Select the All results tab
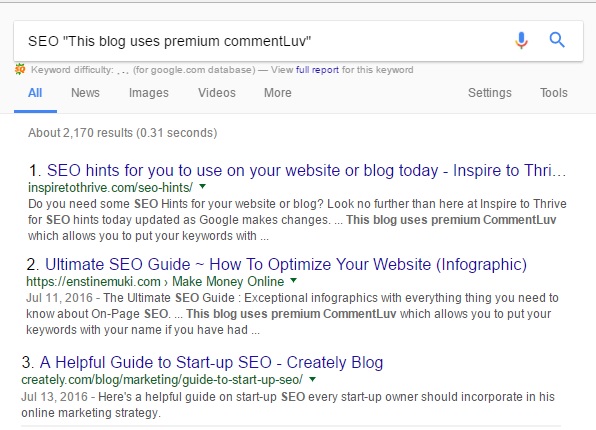The image size is (596, 430). [35, 93]
